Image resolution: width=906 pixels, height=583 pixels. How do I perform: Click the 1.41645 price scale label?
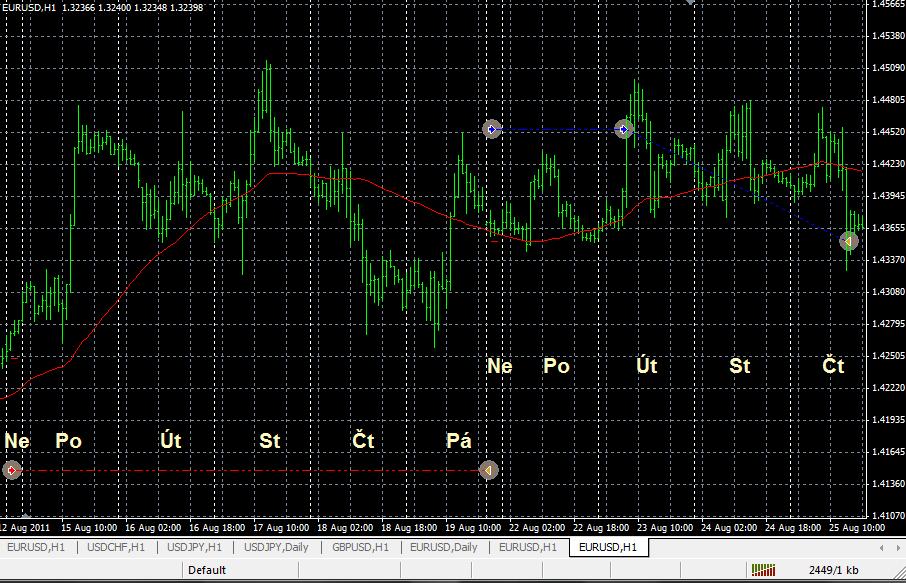tap(888, 451)
